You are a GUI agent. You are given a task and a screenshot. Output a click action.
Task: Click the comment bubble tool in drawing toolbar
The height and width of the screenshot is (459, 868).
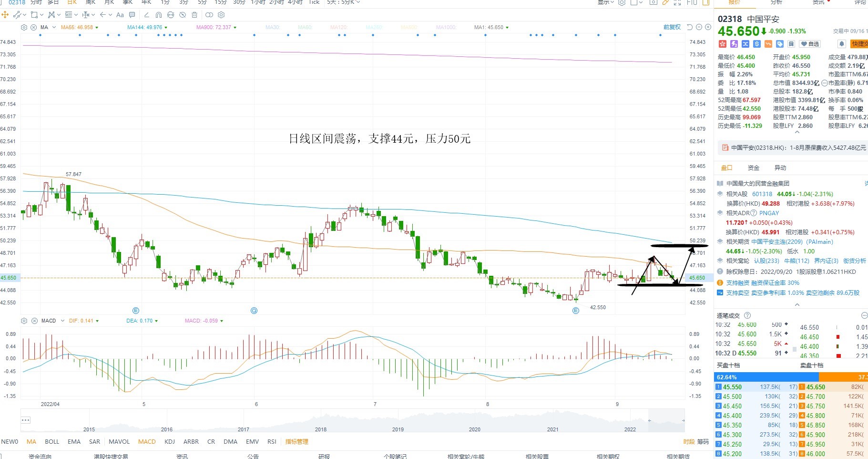tap(132, 15)
